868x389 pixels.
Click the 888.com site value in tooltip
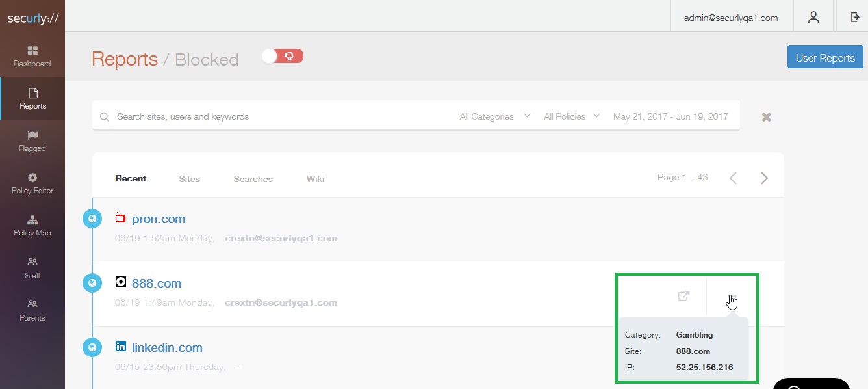click(x=693, y=351)
